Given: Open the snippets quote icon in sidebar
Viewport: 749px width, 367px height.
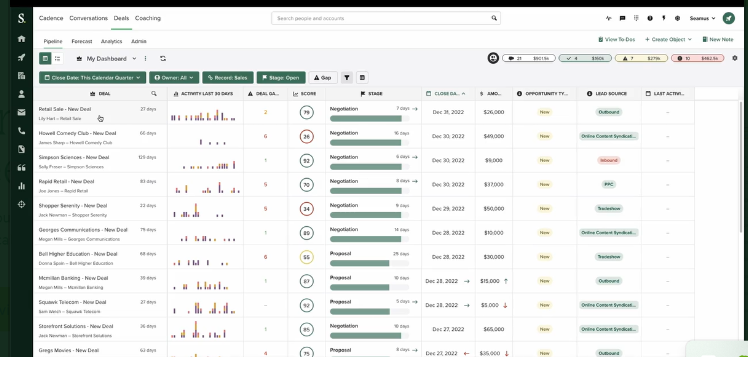Looking at the screenshot, I should pos(21,168).
